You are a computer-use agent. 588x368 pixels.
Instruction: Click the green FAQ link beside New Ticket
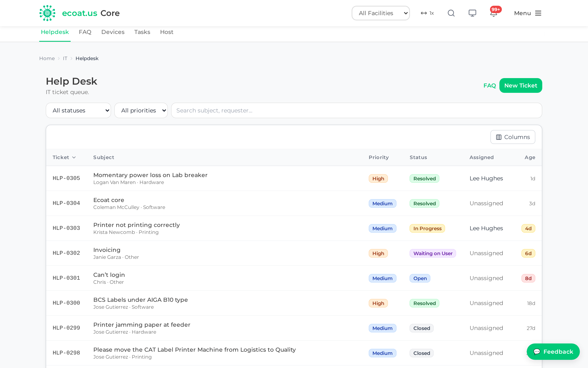[x=490, y=86]
